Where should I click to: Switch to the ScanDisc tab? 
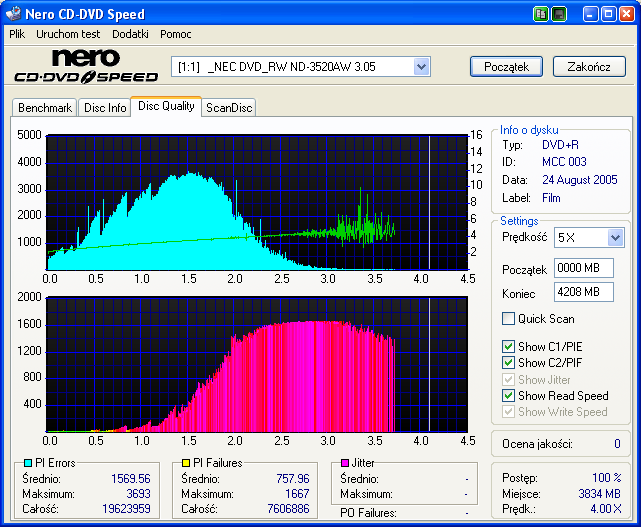229,108
